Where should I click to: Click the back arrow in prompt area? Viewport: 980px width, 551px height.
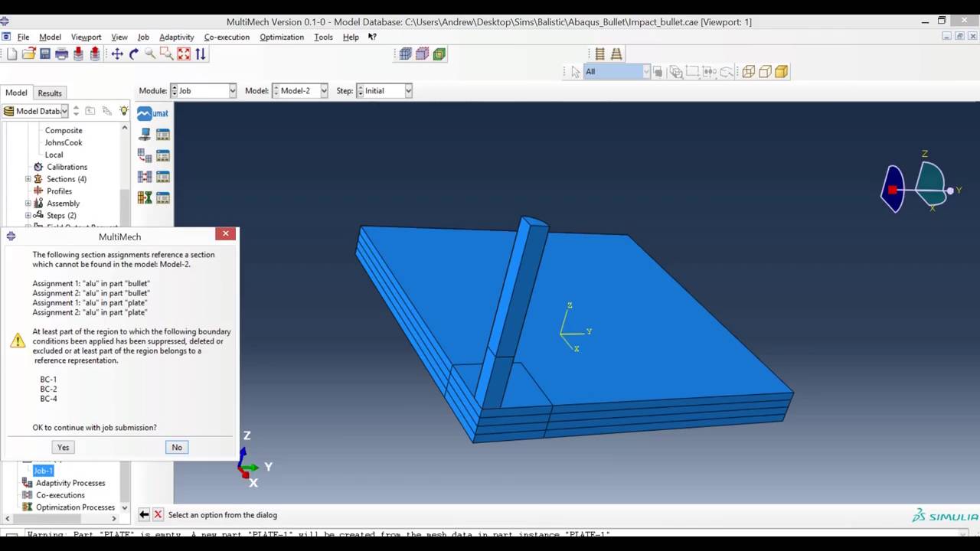144,515
